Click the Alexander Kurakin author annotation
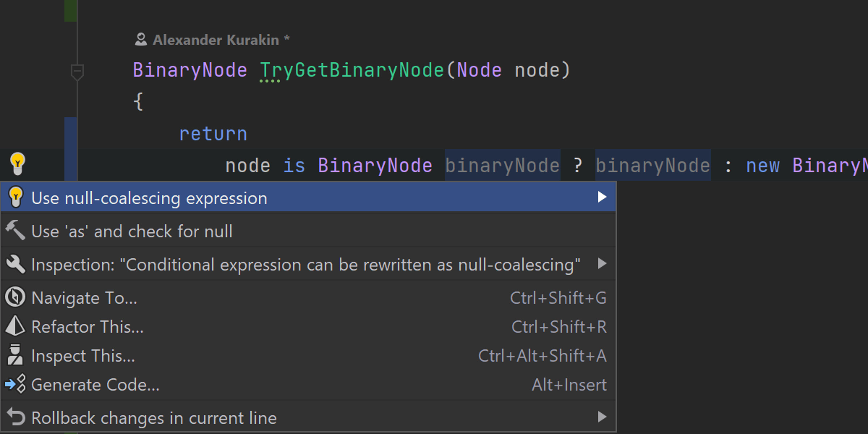This screenshot has width=868, height=434. point(214,40)
